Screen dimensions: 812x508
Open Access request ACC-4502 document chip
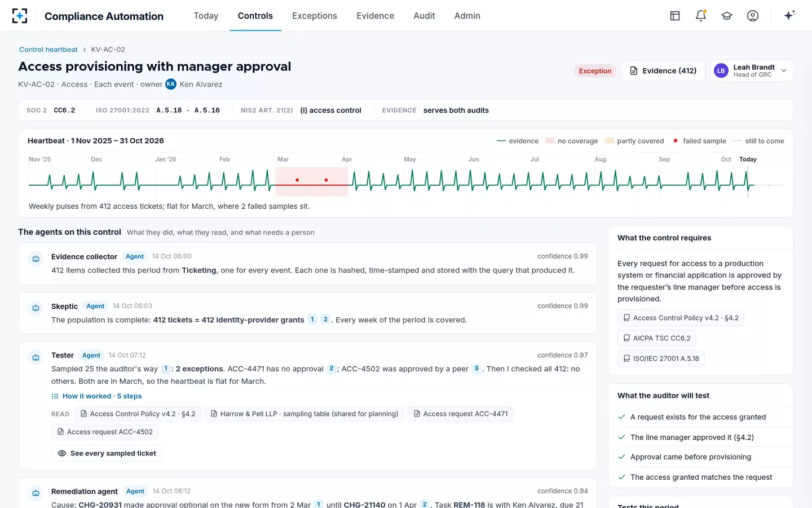[x=105, y=432]
